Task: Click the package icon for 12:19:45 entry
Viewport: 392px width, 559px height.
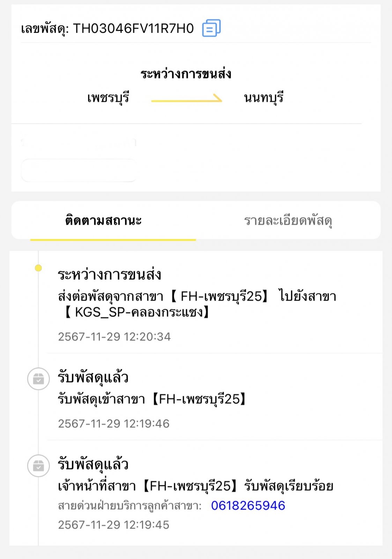Action: click(38, 466)
